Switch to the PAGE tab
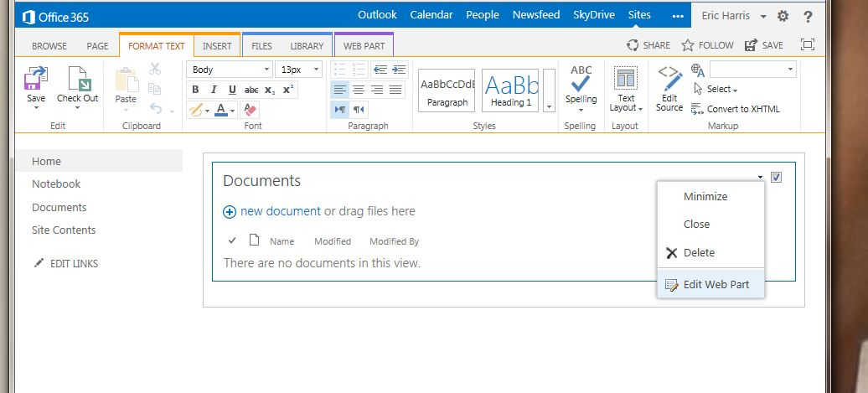868x393 pixels. tap(97, 46)
